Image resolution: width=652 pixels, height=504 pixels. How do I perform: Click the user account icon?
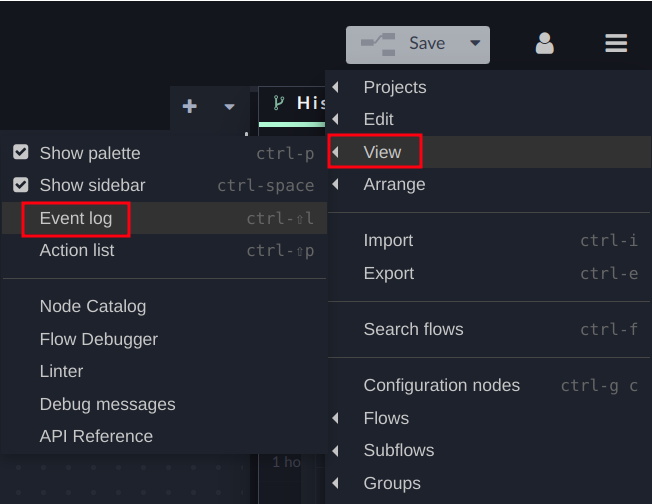[544, 43]
